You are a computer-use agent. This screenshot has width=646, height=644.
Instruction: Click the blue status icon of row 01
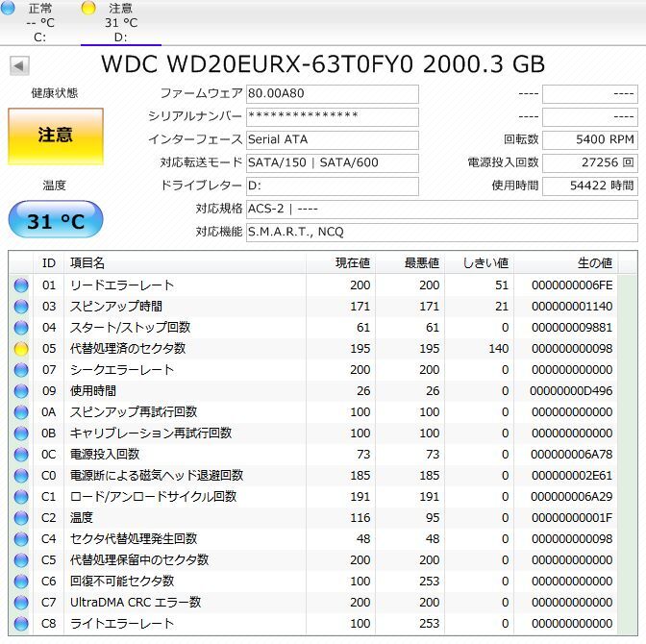point(21,285)
